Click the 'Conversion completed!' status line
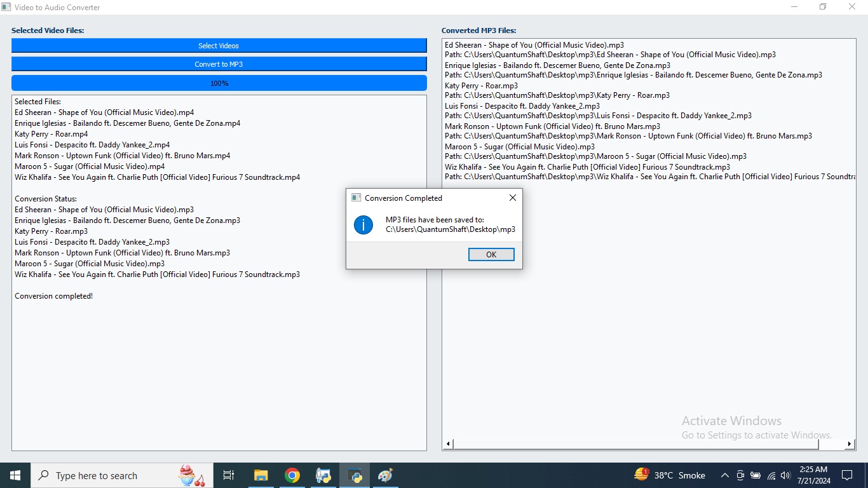 pos(54,296)
